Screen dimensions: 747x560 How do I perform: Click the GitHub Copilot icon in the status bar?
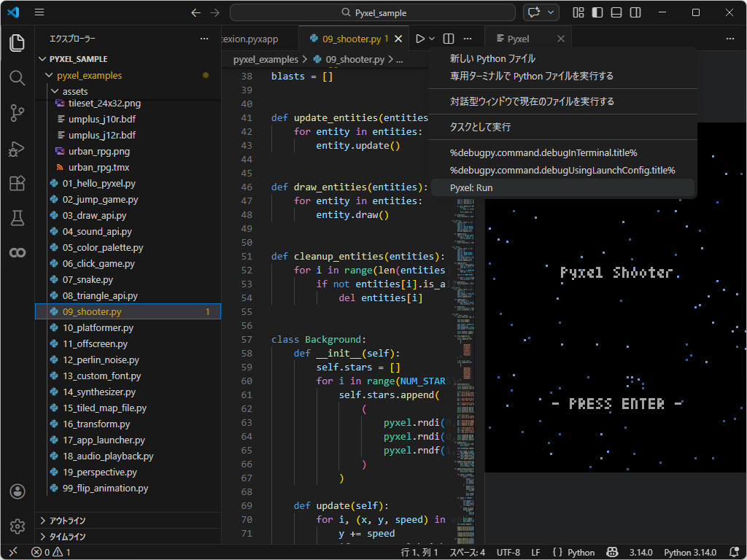tap(612, 552)
